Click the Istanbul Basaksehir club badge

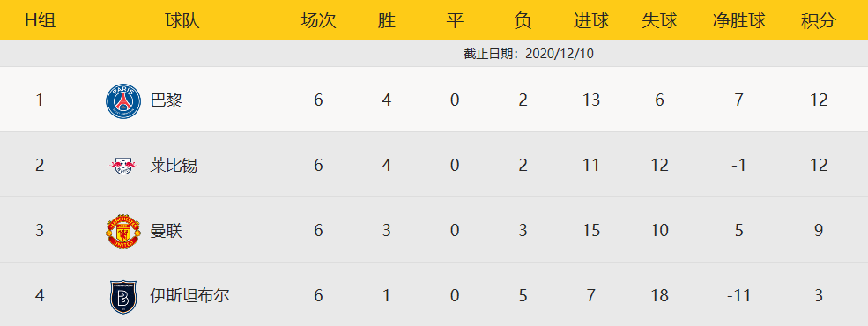(123, 296)
